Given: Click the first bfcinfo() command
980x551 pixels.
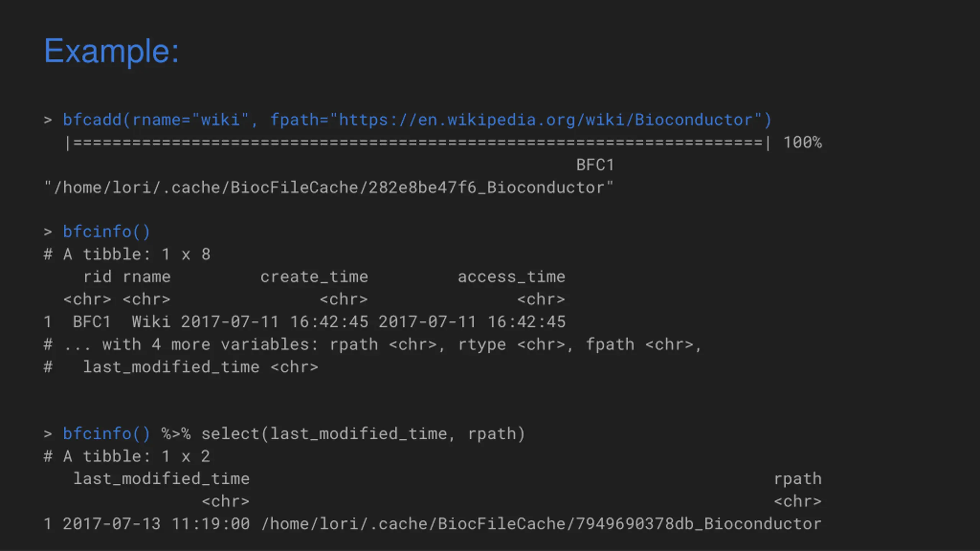Looking at the screenshot, I should [x=106, y=232].
